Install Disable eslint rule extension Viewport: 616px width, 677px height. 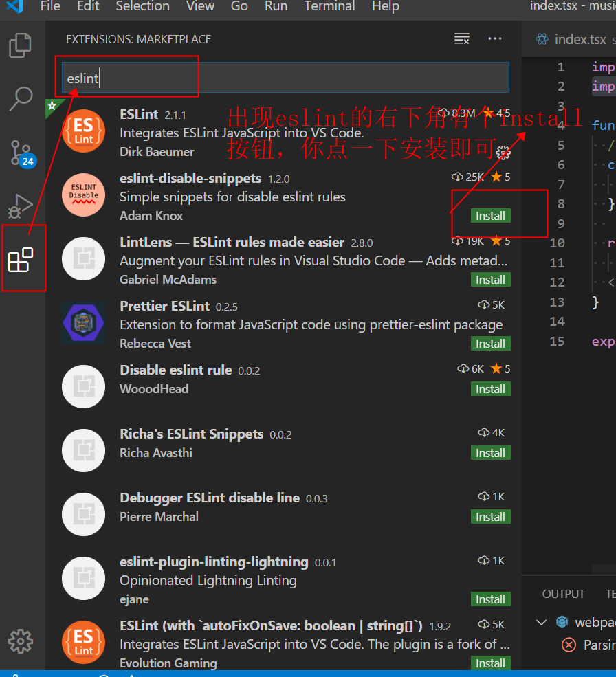(491, 389)
